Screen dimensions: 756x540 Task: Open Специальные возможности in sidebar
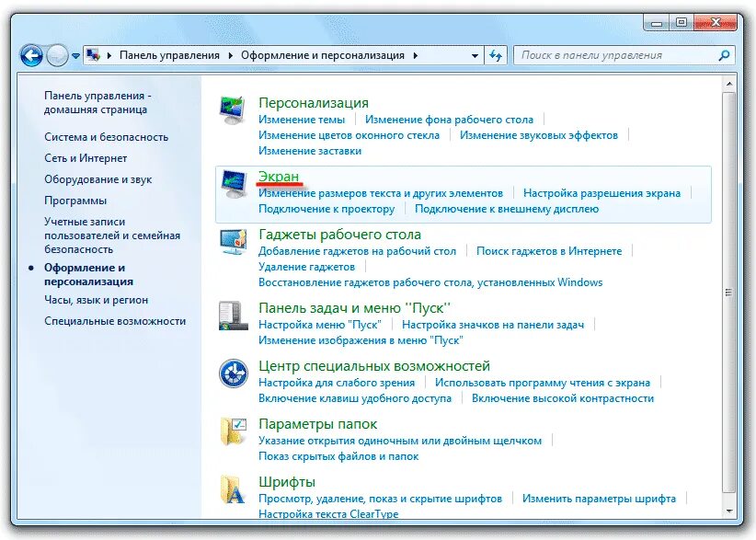coord(115,321)
